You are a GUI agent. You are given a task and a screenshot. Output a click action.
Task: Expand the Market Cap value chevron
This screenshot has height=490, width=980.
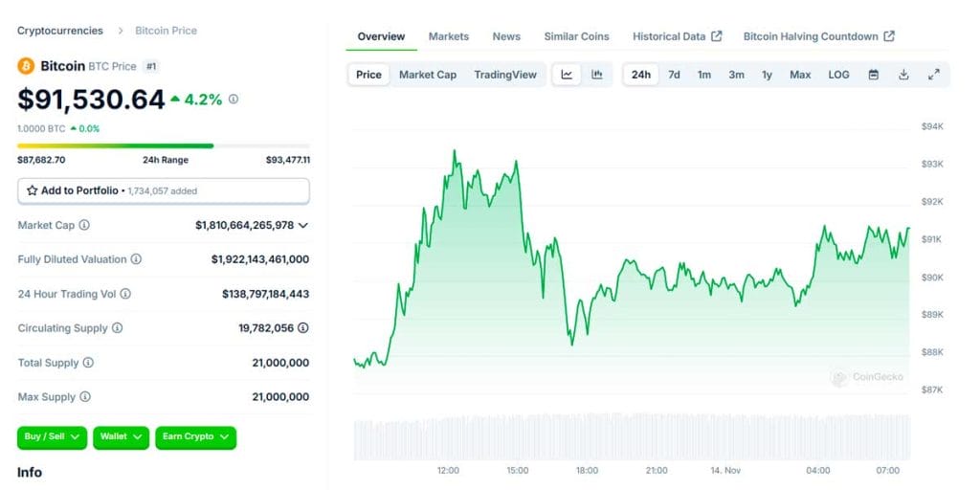coord(303,225)
